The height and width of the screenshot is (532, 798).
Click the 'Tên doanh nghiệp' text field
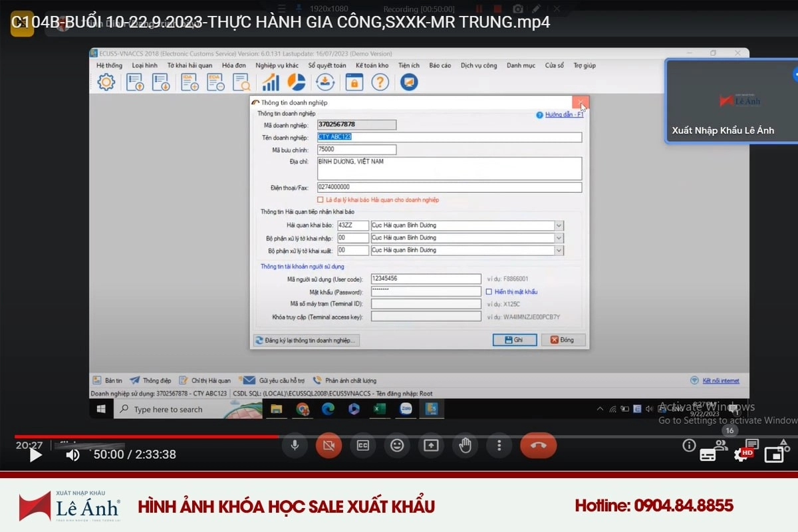(x=449, y=137)
